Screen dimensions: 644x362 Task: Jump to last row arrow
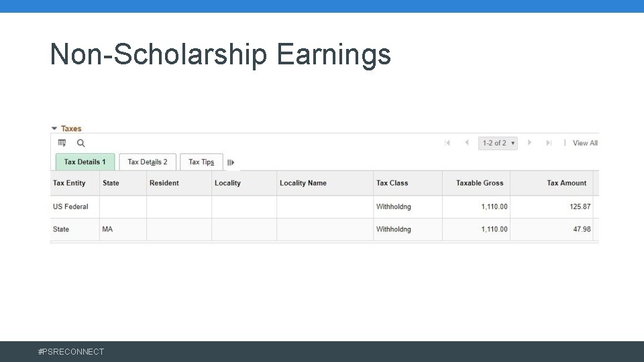tap(549, 143)
